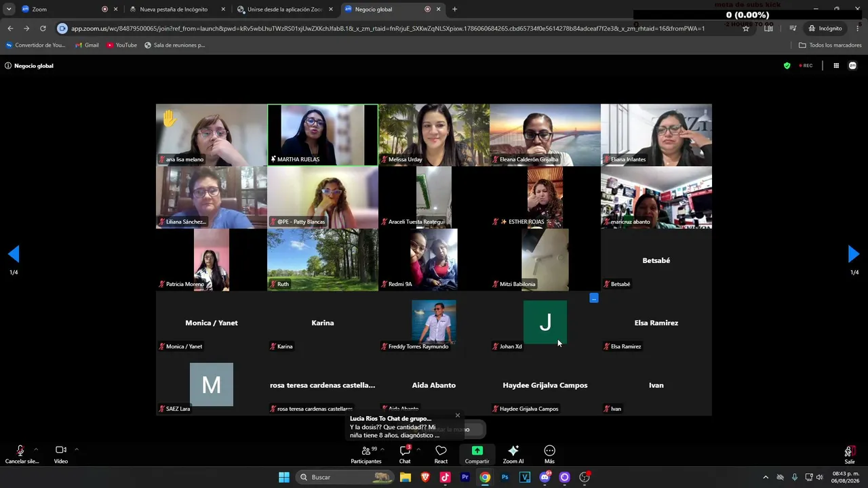
Task: Open Sala de reuniones bookmark
Action: coord(174,45)
